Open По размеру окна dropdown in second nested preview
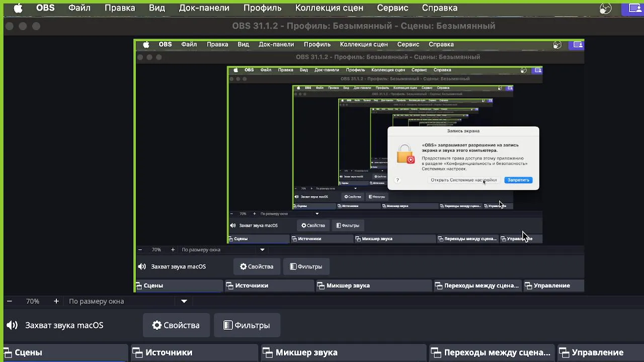The width and height of the screenshot is (644, 362). [x=289, y=214]
